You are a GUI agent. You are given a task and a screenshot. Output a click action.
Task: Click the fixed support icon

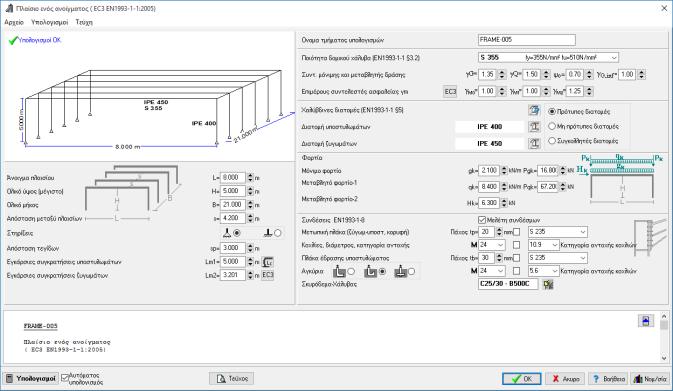coord(268,233)
